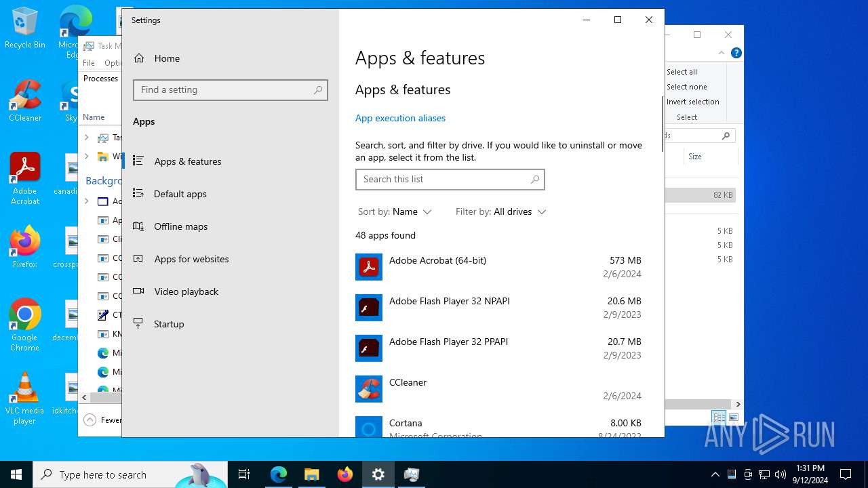Click the CCleaner install date 2/6/2024
The height and width of the screenshot is (488, 868).
(622, 396)
